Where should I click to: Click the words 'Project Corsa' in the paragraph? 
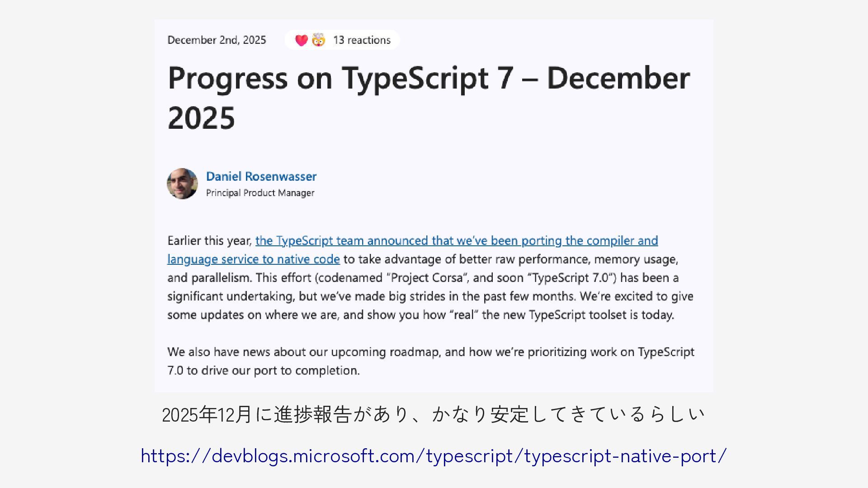(x=427, y=278)
